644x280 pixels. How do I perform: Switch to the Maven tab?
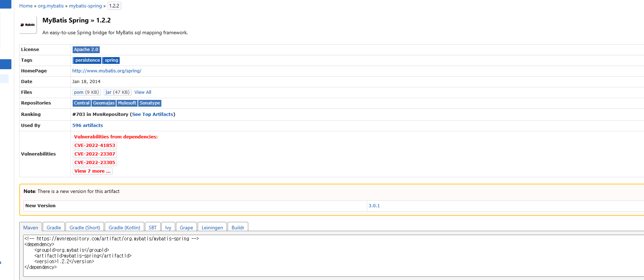pos(31,227)
